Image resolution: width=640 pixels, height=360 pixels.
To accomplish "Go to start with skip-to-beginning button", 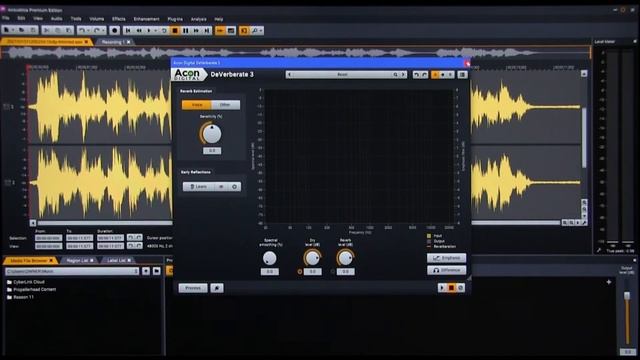I will click(x=128, y=31).
